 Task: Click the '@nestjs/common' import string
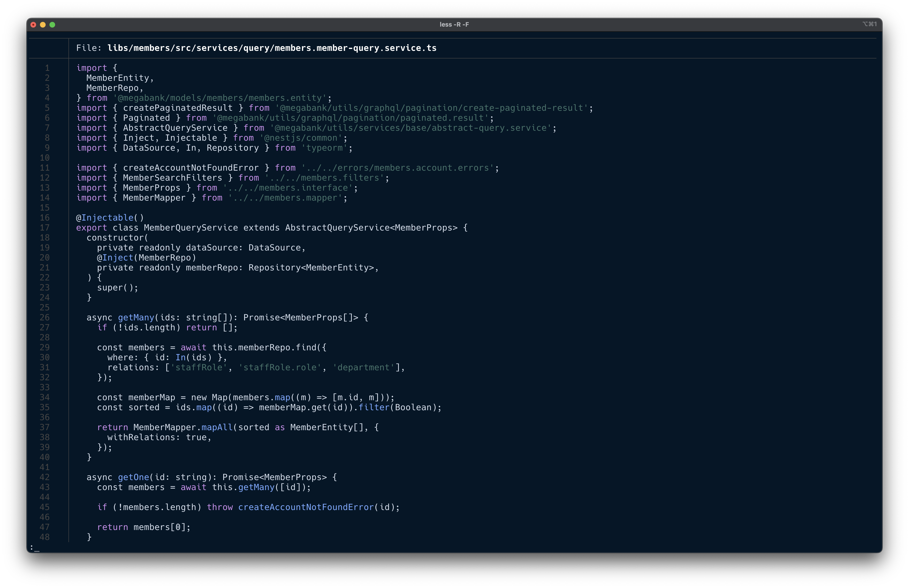point(301,138)
